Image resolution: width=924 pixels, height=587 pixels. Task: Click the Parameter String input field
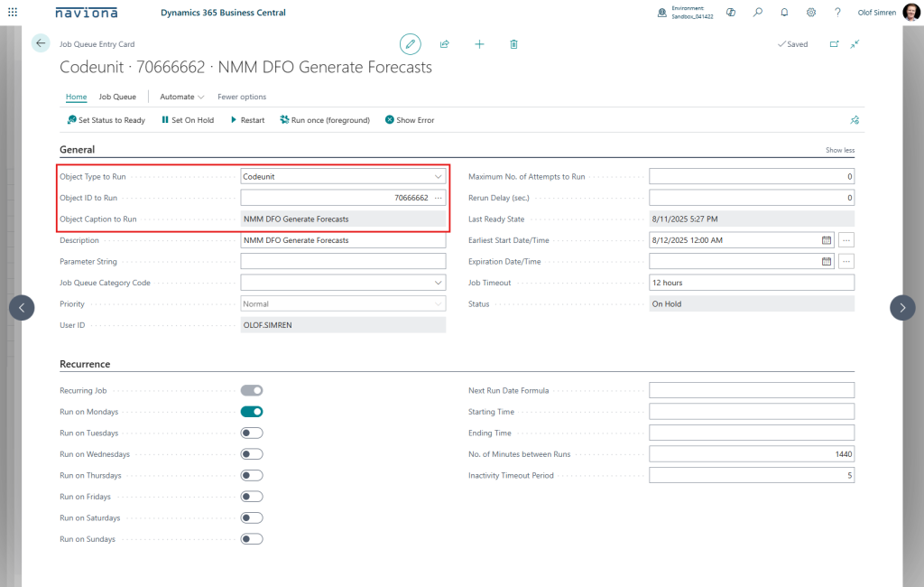[343, 262]
